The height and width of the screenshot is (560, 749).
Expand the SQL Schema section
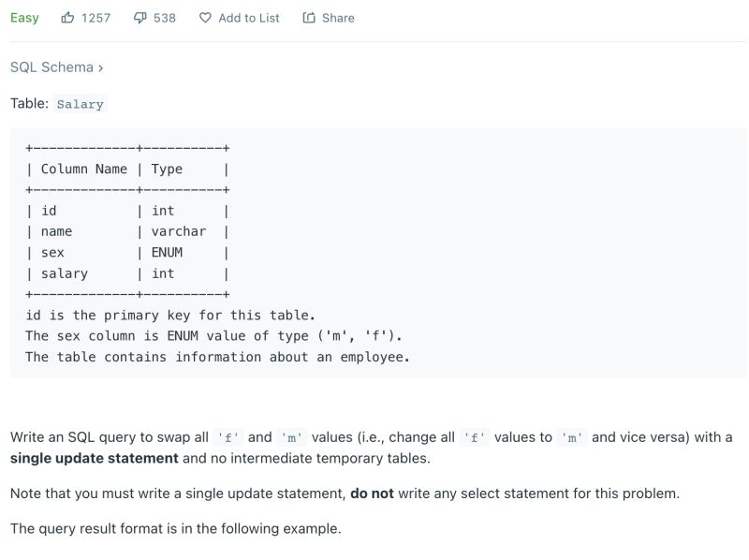52,67
